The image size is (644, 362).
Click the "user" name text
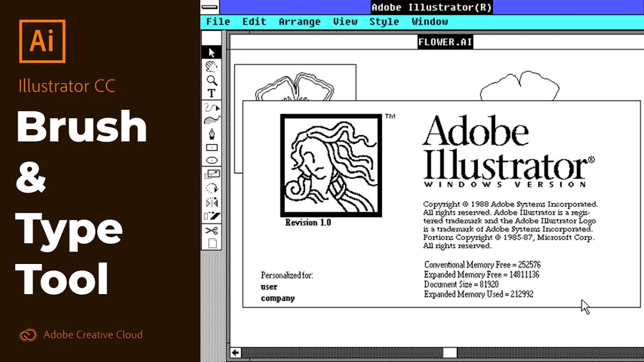click(x=269, y=287)
